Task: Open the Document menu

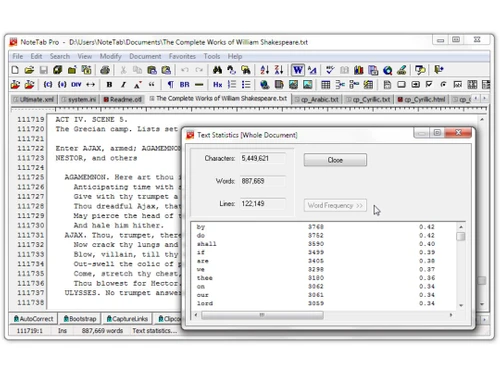Action: [x=145, y=56]
